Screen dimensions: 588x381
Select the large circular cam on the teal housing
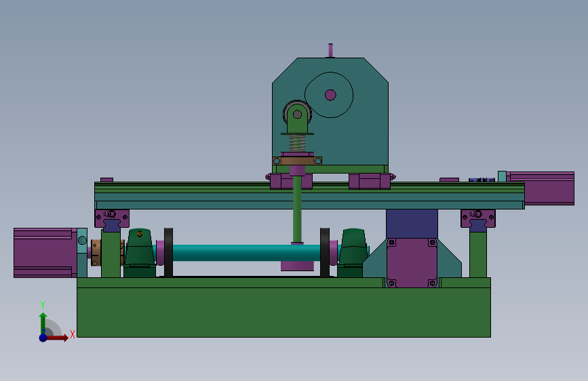[x=329, y=95]
